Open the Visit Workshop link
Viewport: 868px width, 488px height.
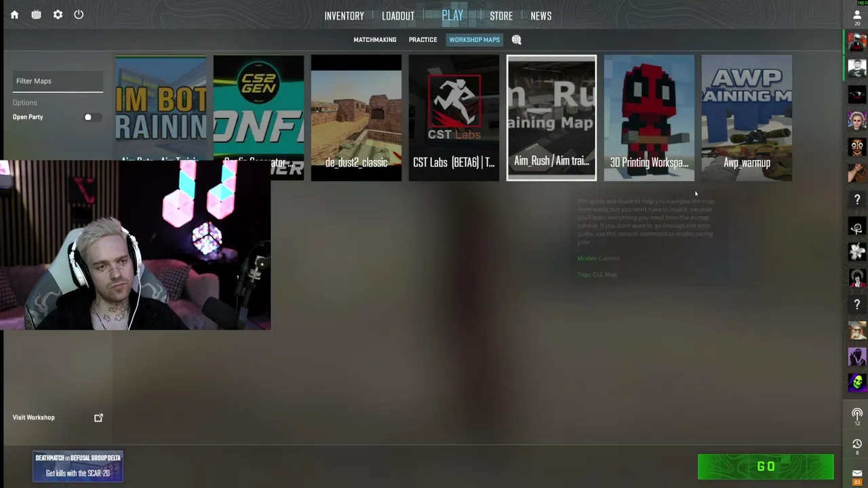click(33, 418)
